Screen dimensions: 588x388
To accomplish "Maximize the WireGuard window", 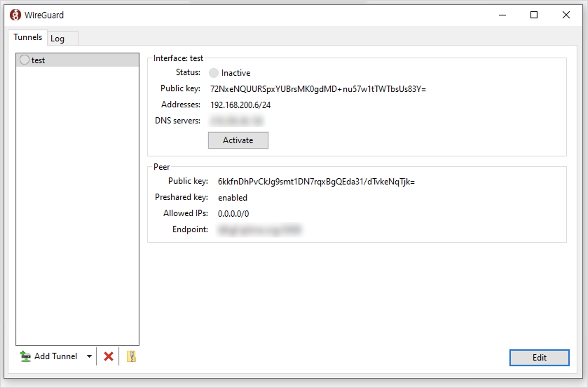I will click(534, 15).
